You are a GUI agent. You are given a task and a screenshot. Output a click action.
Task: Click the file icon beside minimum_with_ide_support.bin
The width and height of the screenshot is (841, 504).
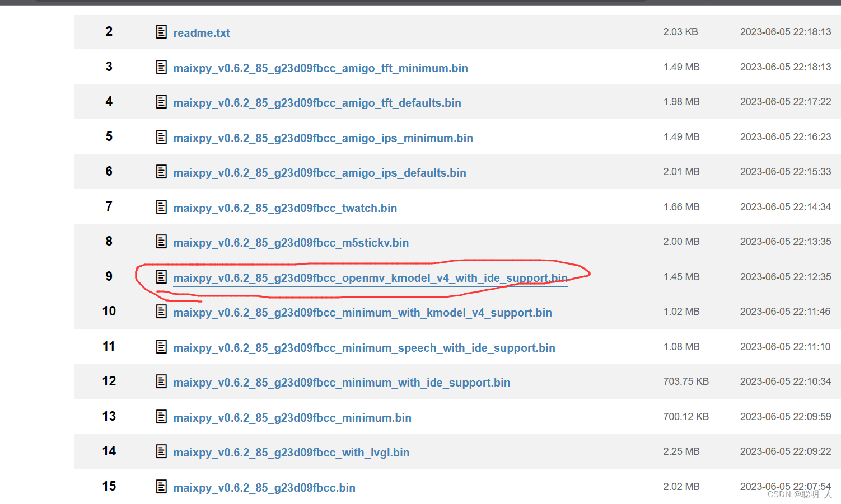161,381
